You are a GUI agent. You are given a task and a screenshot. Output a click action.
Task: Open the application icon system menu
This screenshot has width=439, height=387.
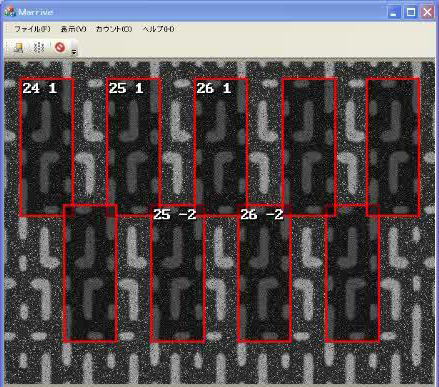[x=10, y=12]
